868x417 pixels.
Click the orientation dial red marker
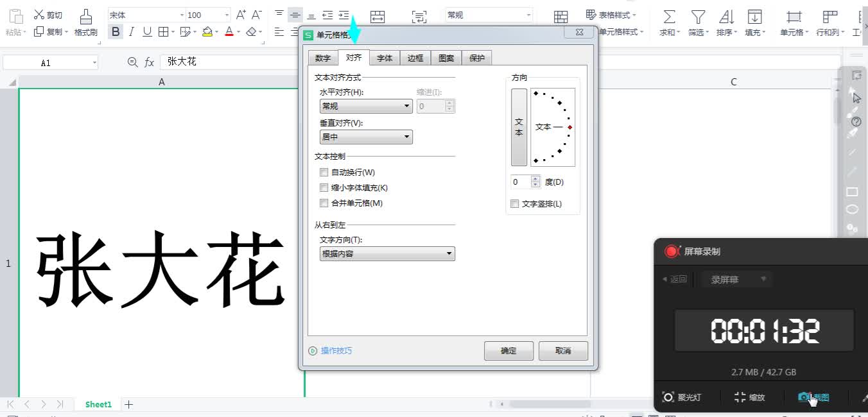(x=570, y=127)
